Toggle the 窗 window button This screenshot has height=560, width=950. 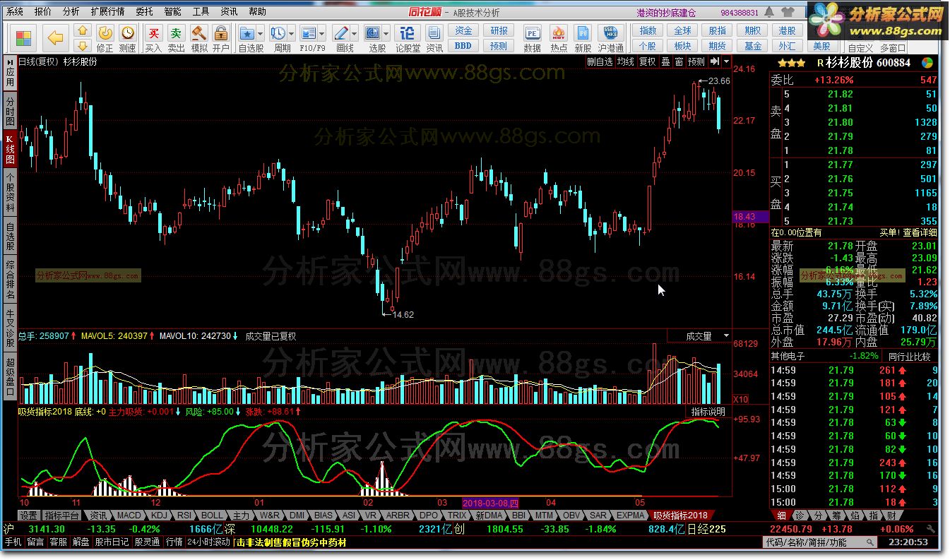coord(679,62)
